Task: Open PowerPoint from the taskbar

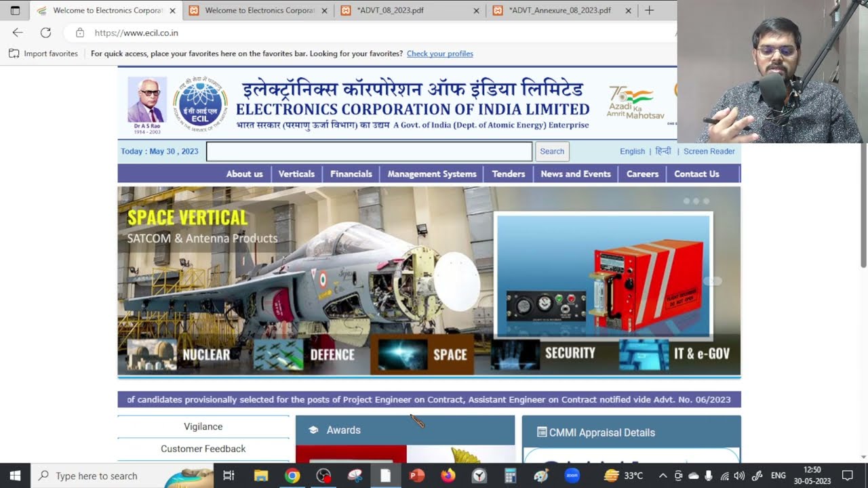Action: coord(416,476)
